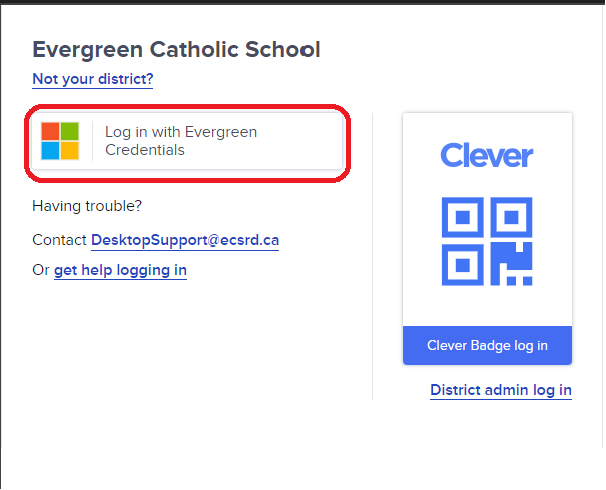This screenshot has width=606, height=490.
Task: Click the Evergreen Catholic School heading
Action: [x=176, y=49]
